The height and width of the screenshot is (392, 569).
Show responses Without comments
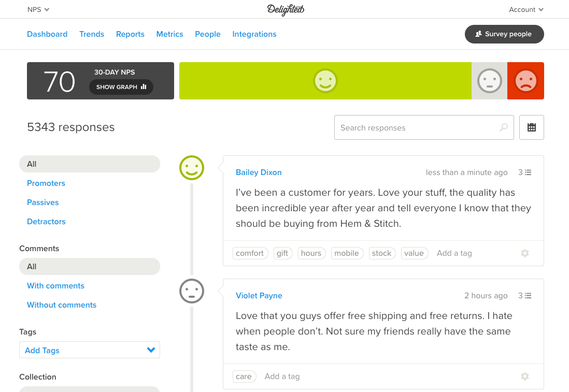coord(62,305)
